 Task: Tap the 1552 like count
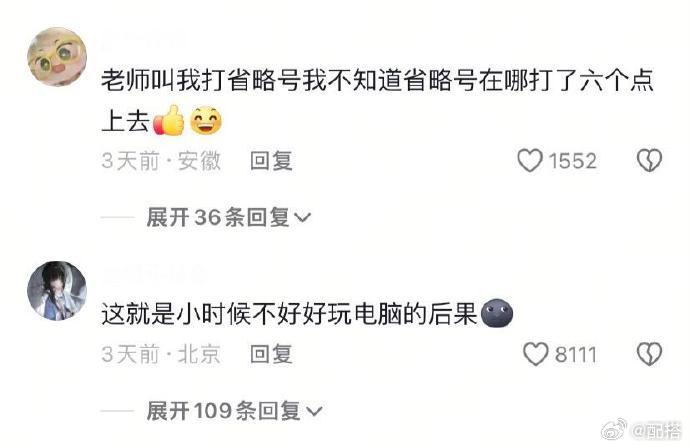click(x=573, y=161)
